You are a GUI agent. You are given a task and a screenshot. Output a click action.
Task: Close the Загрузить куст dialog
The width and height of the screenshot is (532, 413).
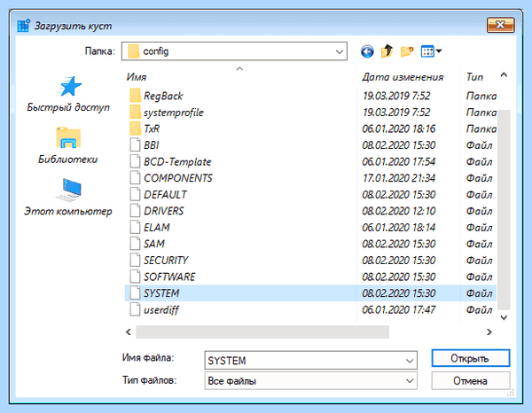501,25
